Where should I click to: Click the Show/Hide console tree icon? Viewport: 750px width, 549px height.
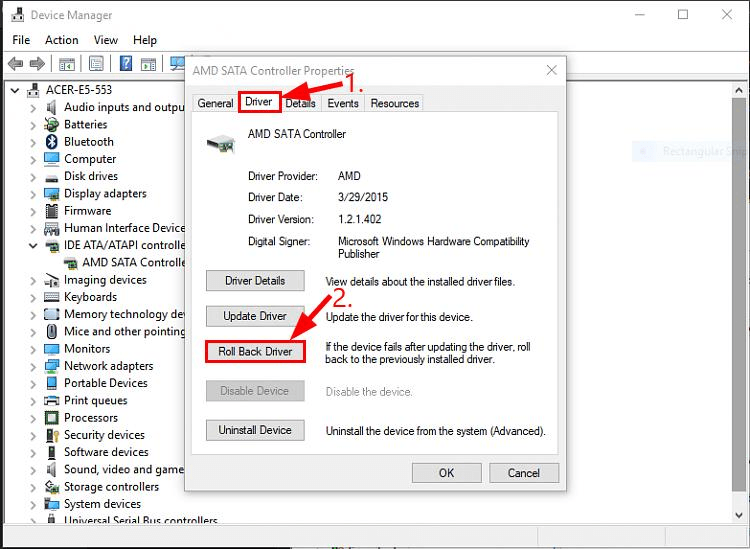[x=67, y=64]
